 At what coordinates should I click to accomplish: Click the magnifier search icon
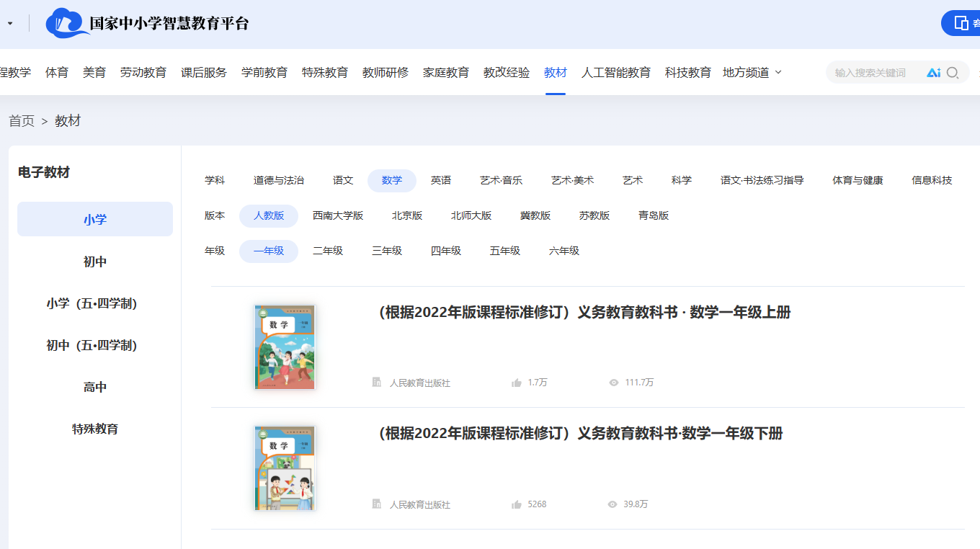(x=953, y=73)
